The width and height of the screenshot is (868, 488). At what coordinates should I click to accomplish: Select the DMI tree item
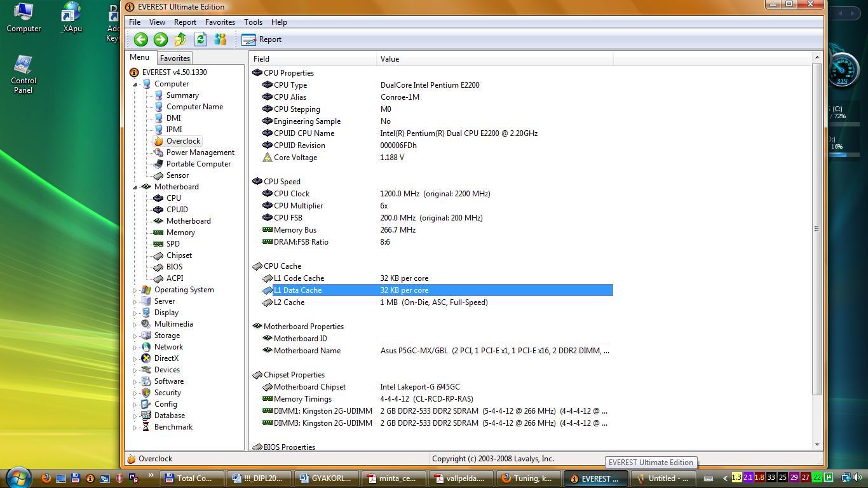(x=173, y=118)
